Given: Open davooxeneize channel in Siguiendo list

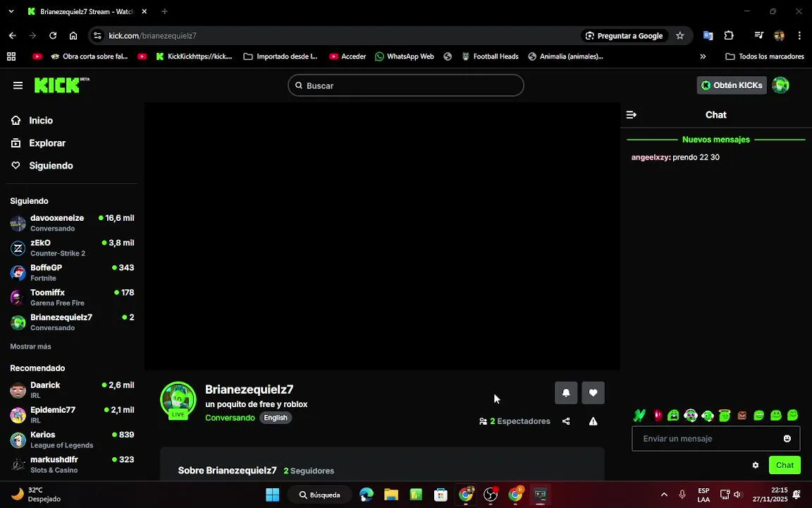Looking at the screenshot, I should tap(72, 223).
